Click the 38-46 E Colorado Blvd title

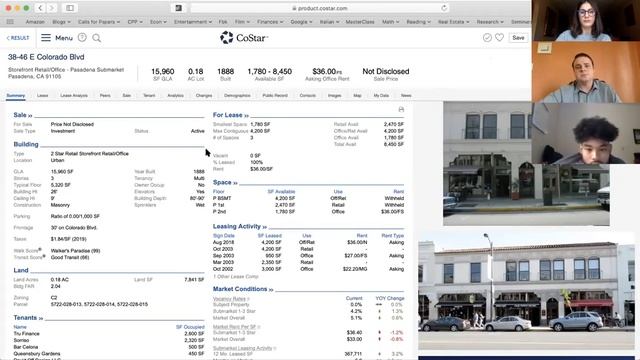click(x=46, y=57)
